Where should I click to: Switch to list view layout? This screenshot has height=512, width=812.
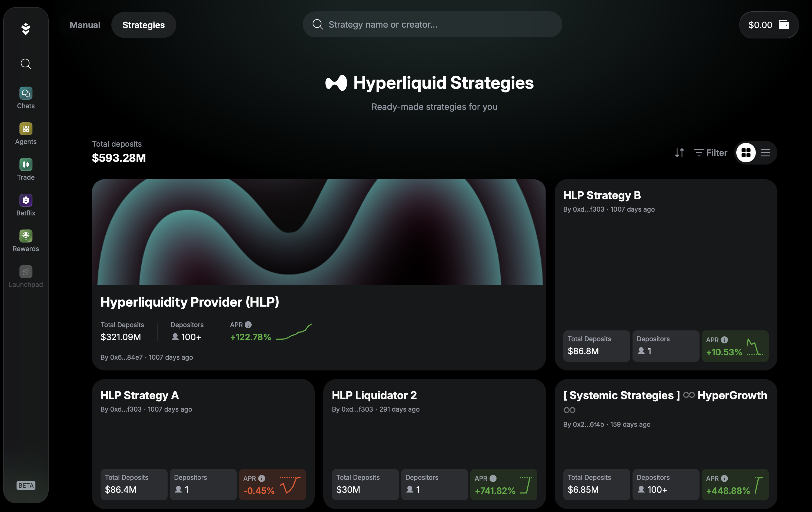coord(765,153)
